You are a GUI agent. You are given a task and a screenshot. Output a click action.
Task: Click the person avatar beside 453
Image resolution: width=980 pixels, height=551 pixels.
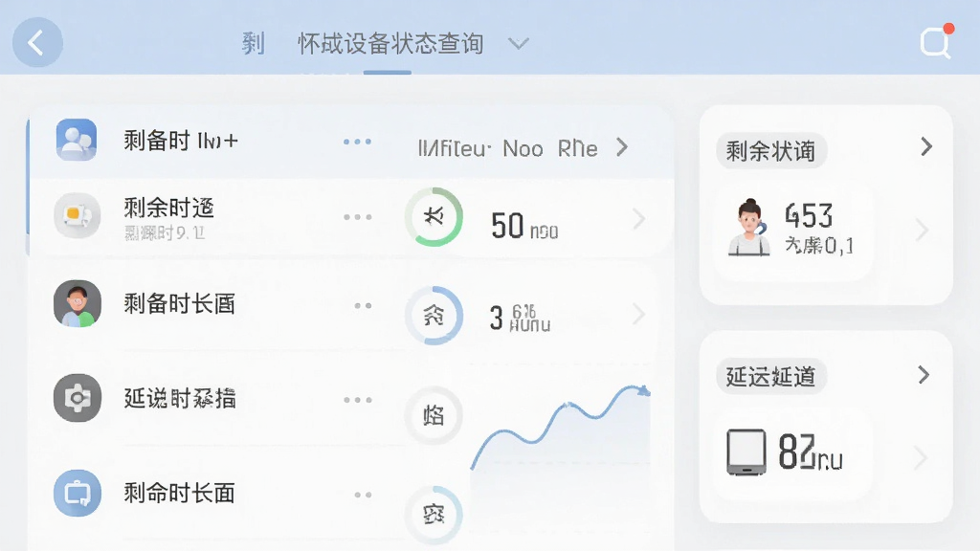(x=749, y=227)
